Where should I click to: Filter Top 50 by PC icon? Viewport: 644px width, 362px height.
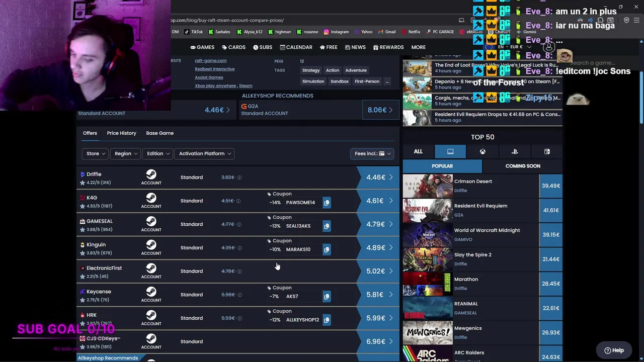click(450, 151)
